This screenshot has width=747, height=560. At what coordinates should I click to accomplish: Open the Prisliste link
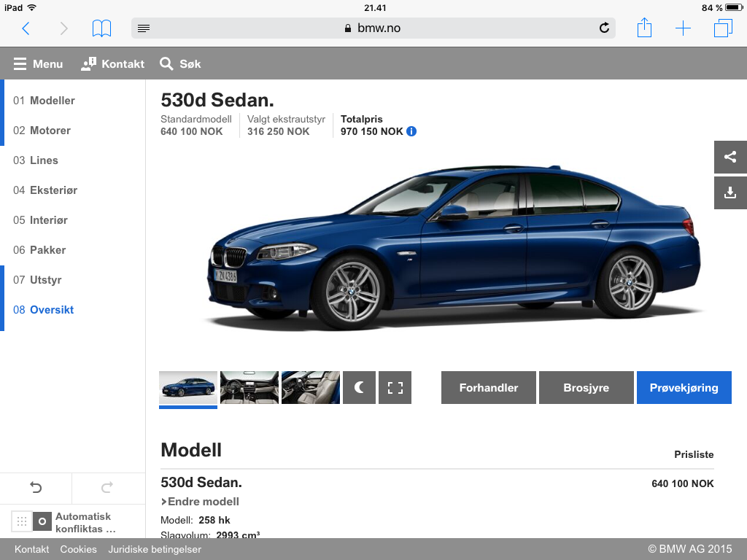click(x=694, y=455)
